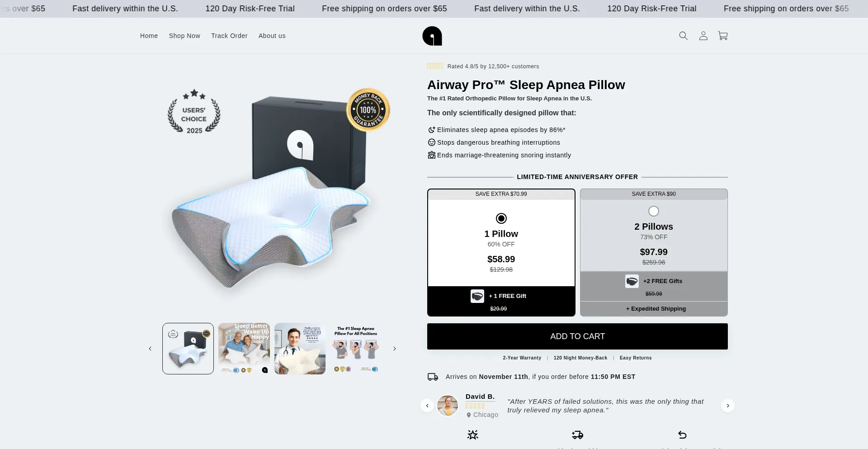Viewport: 868px width, 449px height.
Task: Select the Sleep Better Wake Up Happy thumbnail
Action: tap(244, 349)
